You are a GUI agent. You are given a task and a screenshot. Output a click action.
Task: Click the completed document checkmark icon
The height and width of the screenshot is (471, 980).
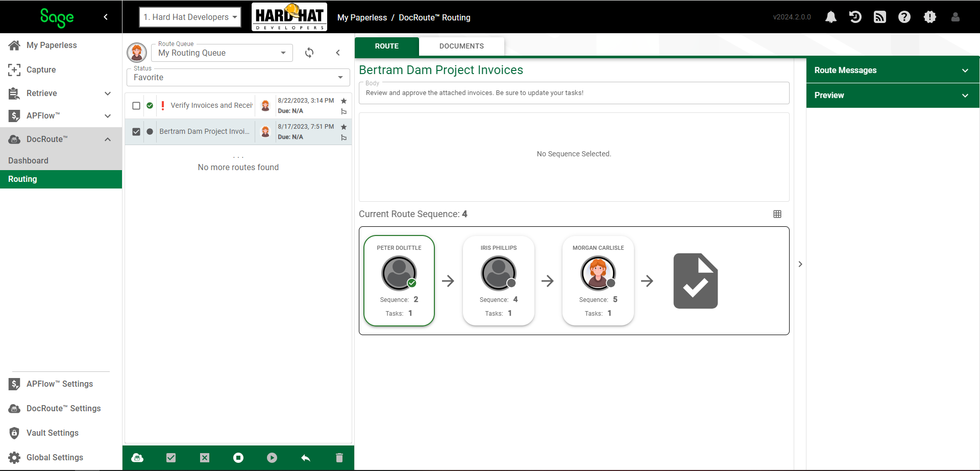[x=695, y=281]
